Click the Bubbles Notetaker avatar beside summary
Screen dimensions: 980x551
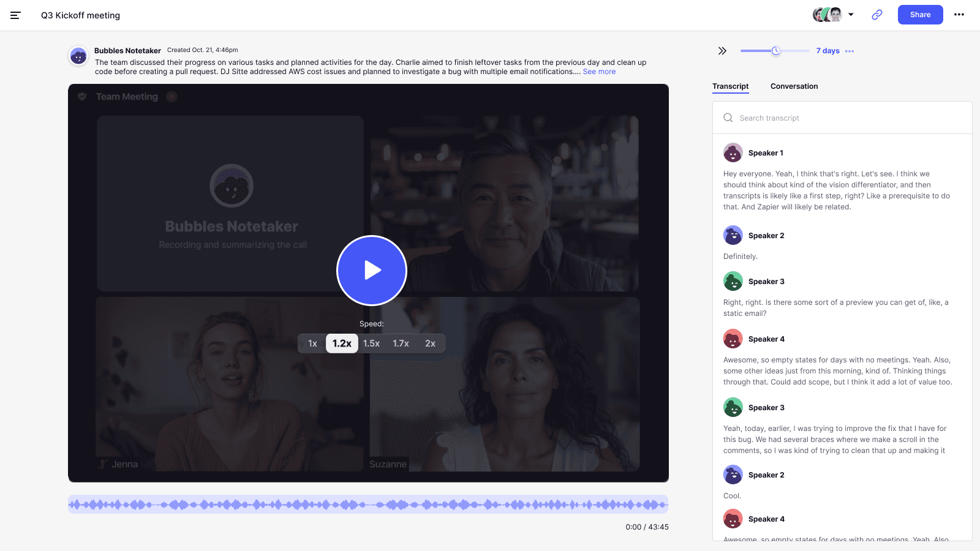click(78, 56)
